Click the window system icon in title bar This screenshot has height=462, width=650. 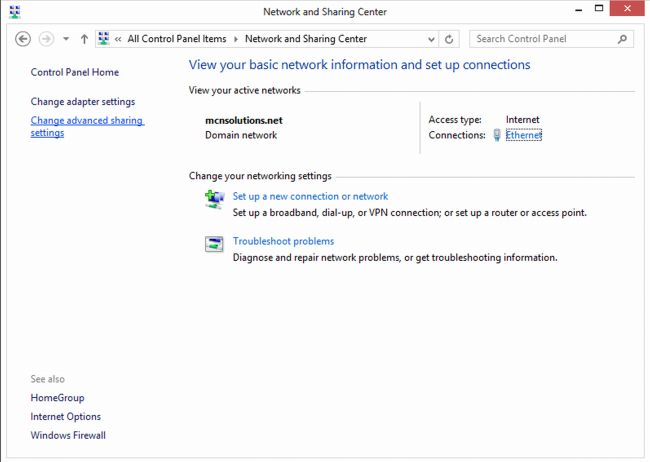click(x=15, y=12)
